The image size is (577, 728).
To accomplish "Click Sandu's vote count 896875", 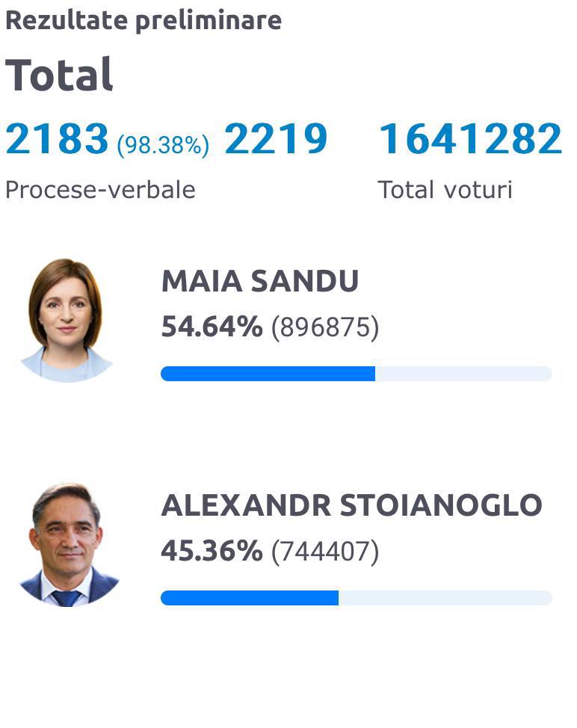I will (x=325, y=327).
